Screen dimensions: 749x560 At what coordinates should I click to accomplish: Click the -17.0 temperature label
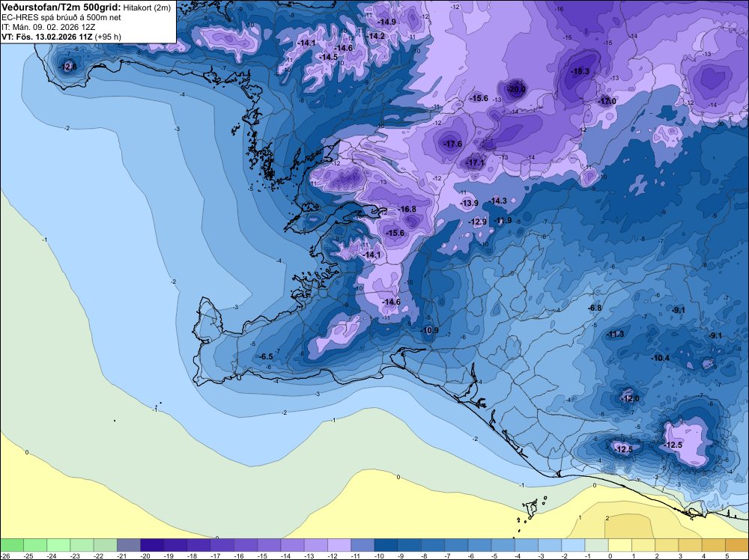(x=607, y=101)
